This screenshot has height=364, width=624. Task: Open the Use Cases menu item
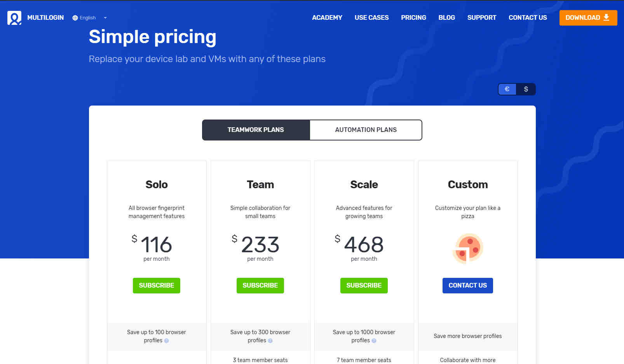point(371,18)
